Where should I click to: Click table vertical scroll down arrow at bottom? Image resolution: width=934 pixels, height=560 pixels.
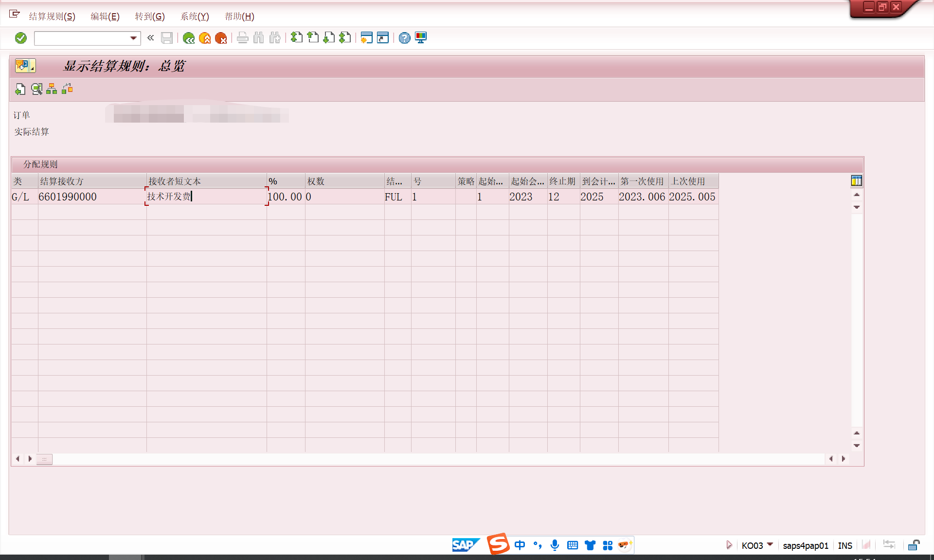pos(857,446)
